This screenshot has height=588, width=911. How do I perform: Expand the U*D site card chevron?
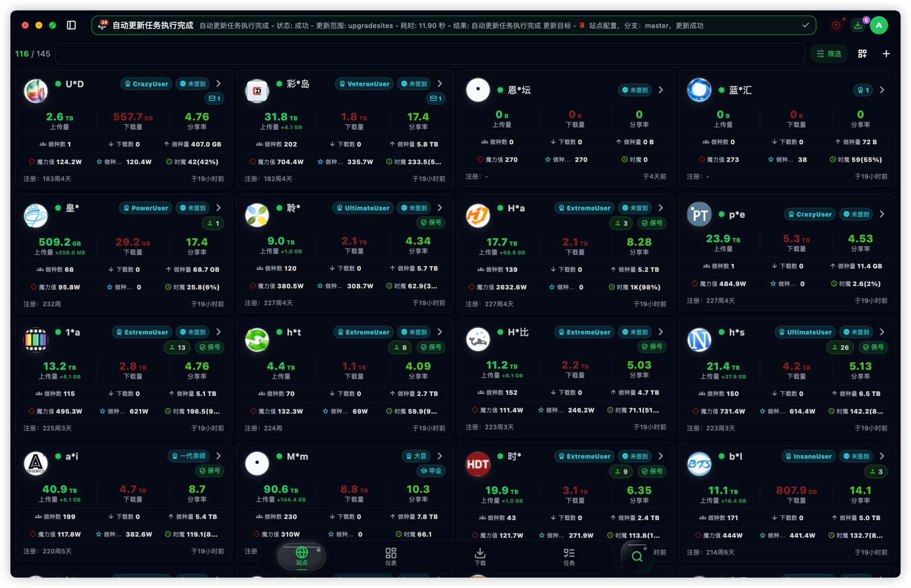[x=219, y=84]
